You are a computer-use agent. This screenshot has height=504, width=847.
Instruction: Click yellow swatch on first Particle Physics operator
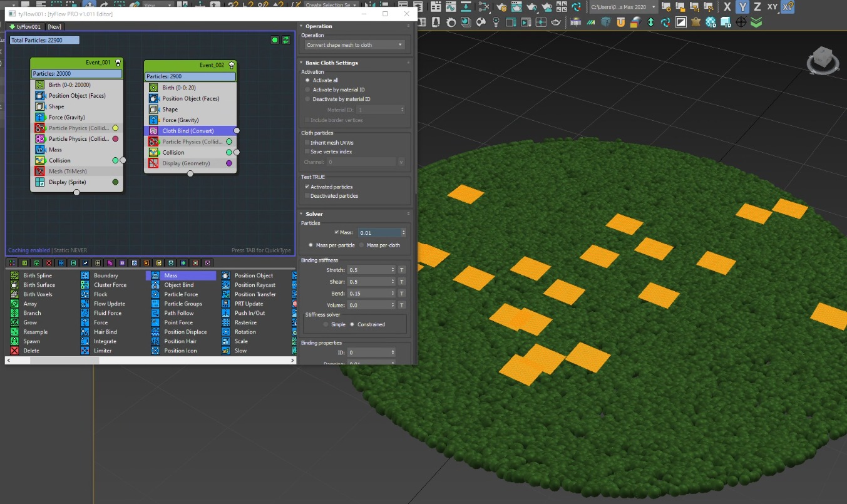pyautogui.click(x=115, y=128)
